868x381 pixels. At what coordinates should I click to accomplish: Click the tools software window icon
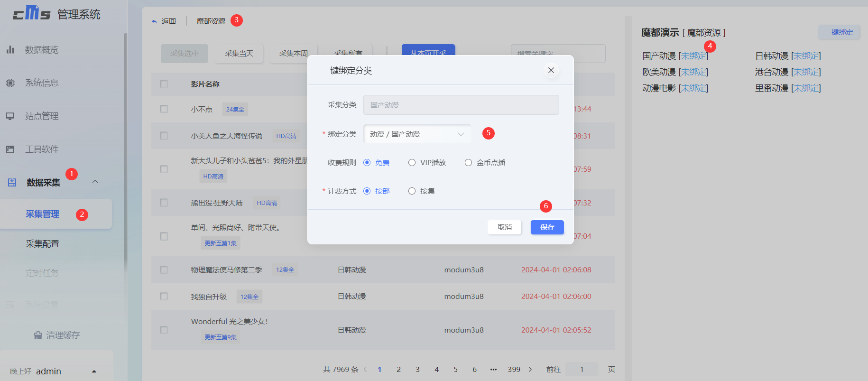coord(10,149)
